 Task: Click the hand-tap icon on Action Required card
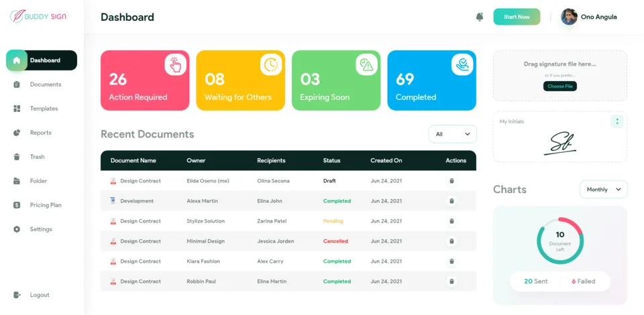click(175, 65)
